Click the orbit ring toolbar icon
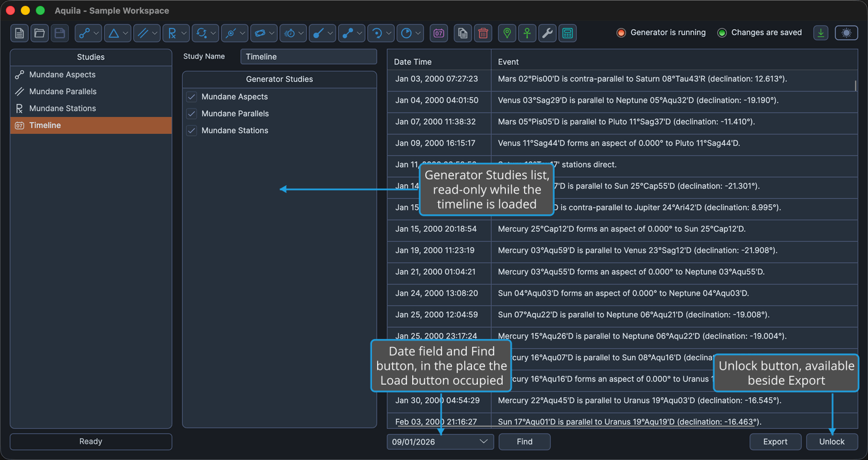 pyautogui.click(x=260, y=33)
